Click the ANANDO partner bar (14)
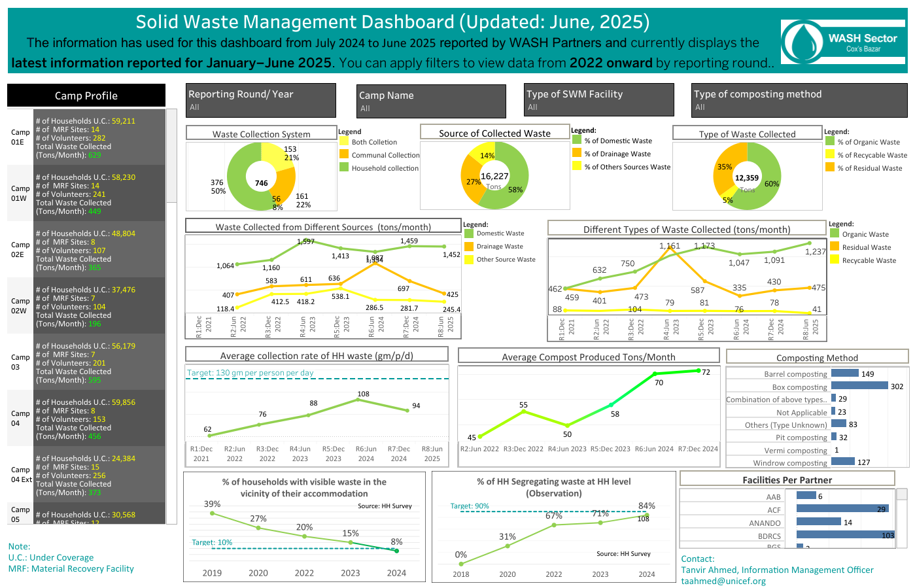Image resolution: width=915 pixels, height=588 pixels. coord(819,522)
